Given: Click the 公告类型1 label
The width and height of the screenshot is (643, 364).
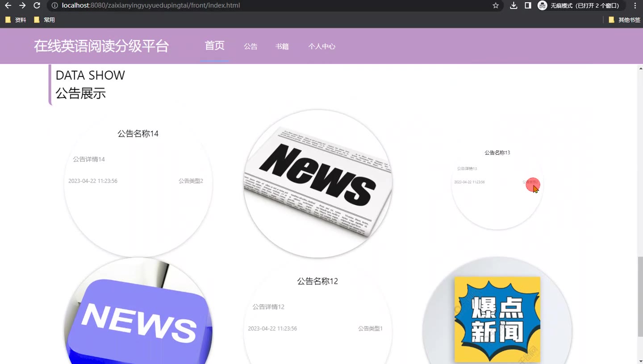Looking at the screenshot, I should pos(371,328).
